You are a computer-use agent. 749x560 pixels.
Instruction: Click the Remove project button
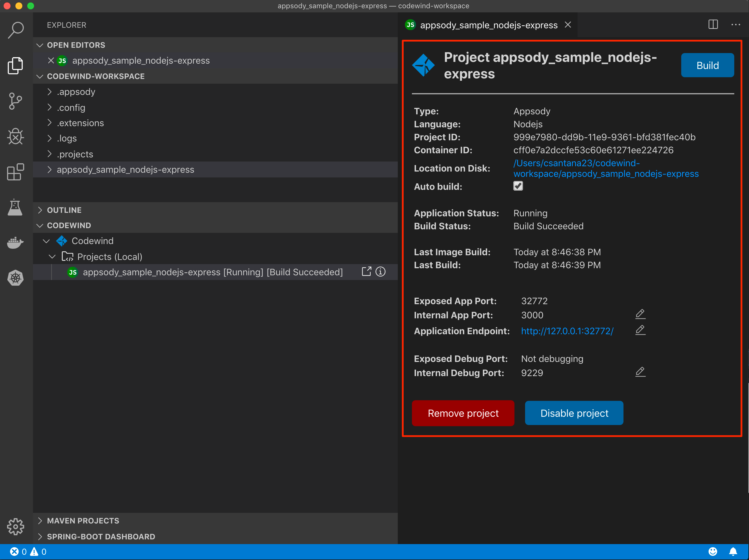[x=463, y=413]
